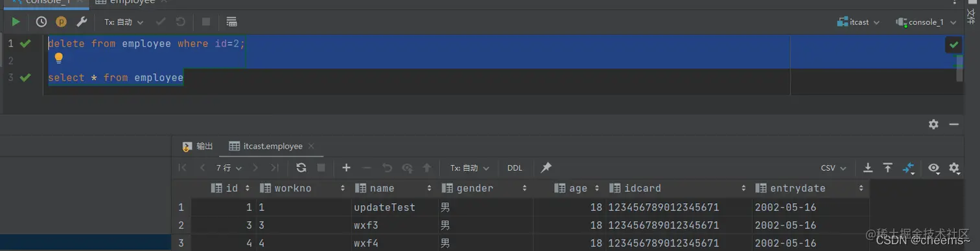Stop execution via editor toolbar square
980x251 pixels.
pos(206,22)
